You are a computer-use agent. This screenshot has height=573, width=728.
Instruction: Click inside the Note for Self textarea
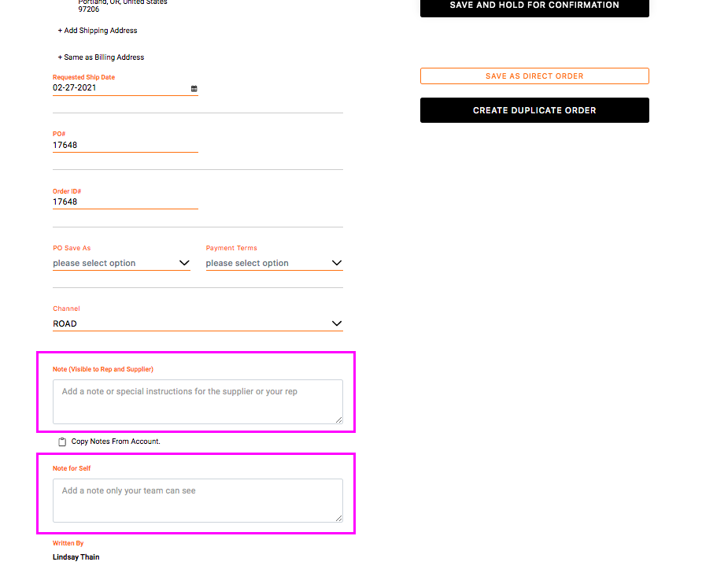[x=197, y=500]
